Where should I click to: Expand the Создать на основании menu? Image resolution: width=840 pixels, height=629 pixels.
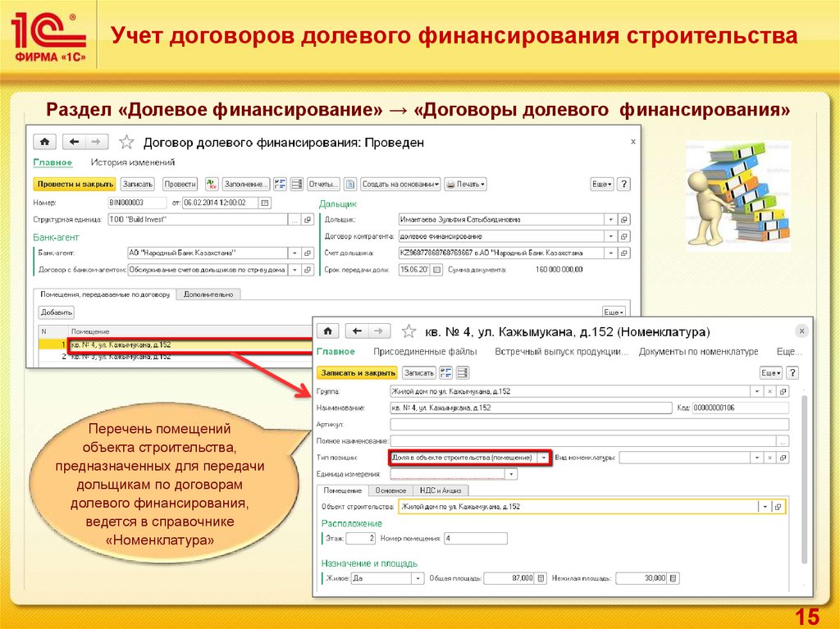coord(400,184)
